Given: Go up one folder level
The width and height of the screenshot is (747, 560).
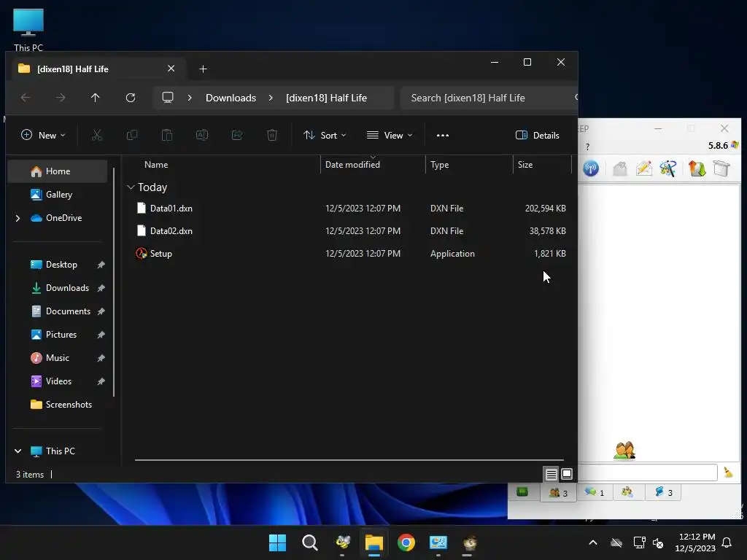Looking at the screenshot, I should click(96, 98).
